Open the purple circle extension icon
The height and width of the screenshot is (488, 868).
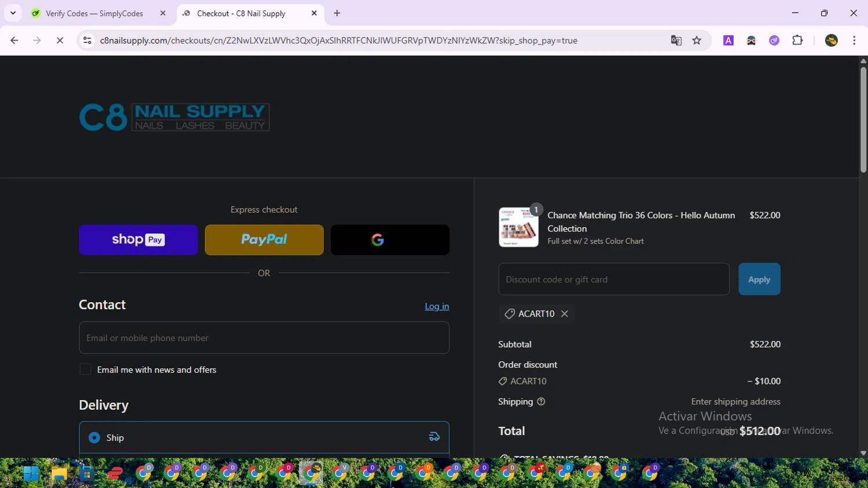pos(774,41)
